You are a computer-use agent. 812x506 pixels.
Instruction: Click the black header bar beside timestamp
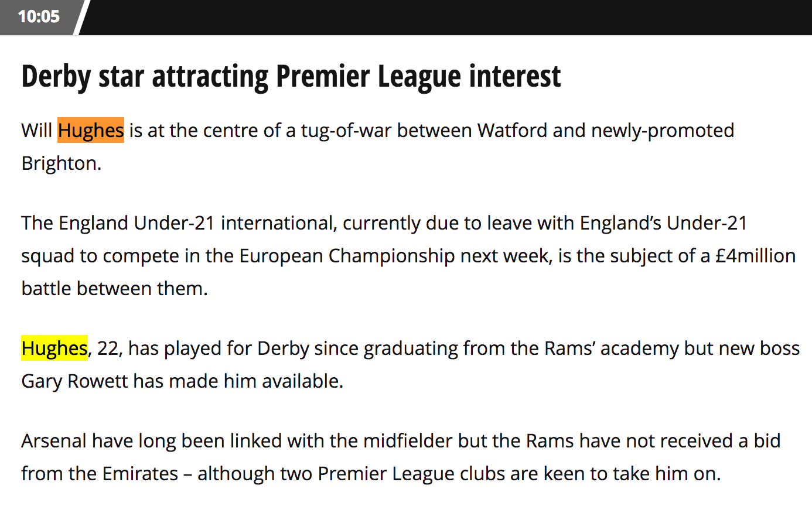[x=448, y=17]
